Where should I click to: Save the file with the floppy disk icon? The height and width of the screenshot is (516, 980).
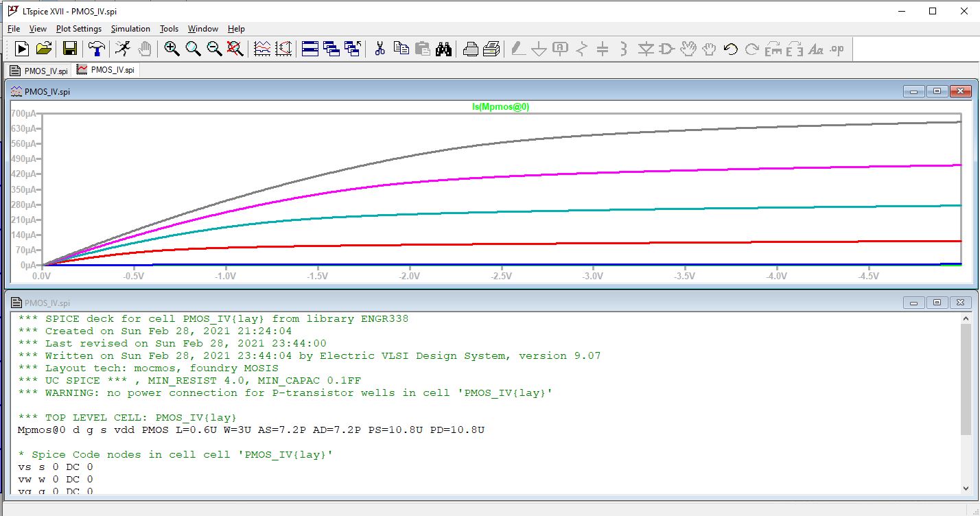[69, 49]
